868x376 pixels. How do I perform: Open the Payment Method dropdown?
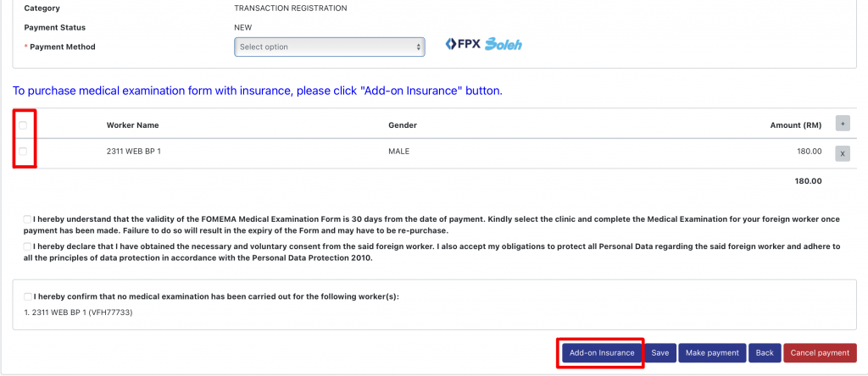(329, 47)
